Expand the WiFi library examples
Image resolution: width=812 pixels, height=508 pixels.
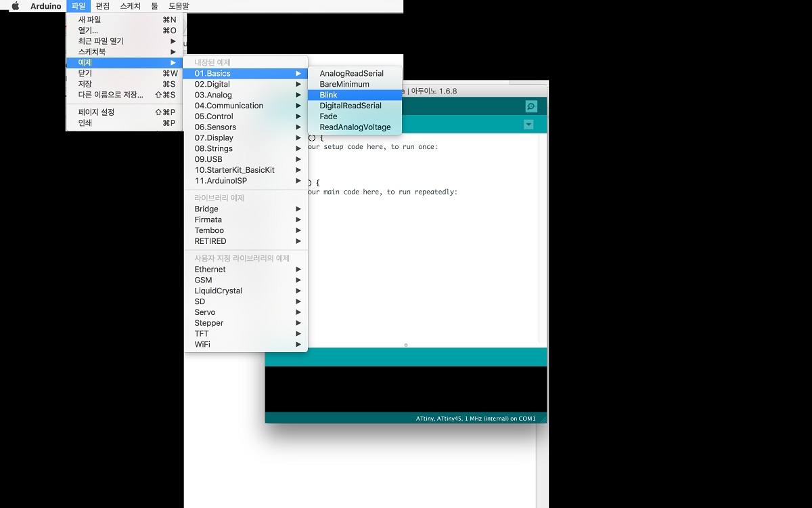tap(246, 344)
